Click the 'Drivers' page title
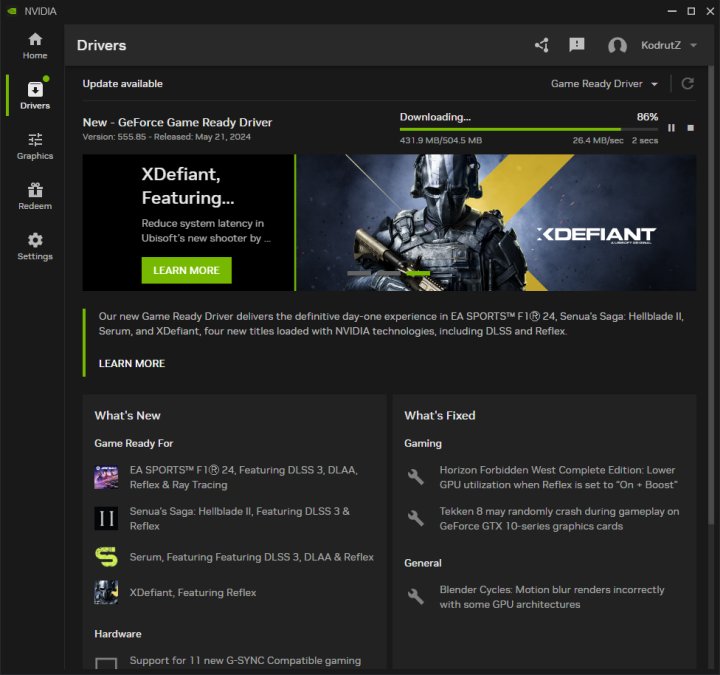The height and width of the screenshot is (675, 720). click(101, 45)
